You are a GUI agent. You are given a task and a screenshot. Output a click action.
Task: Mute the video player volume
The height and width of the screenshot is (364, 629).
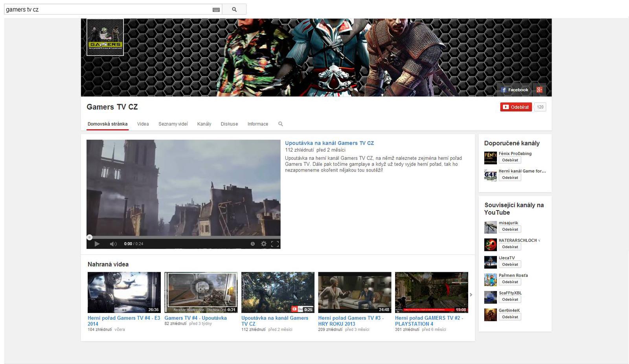coord(113,244)
